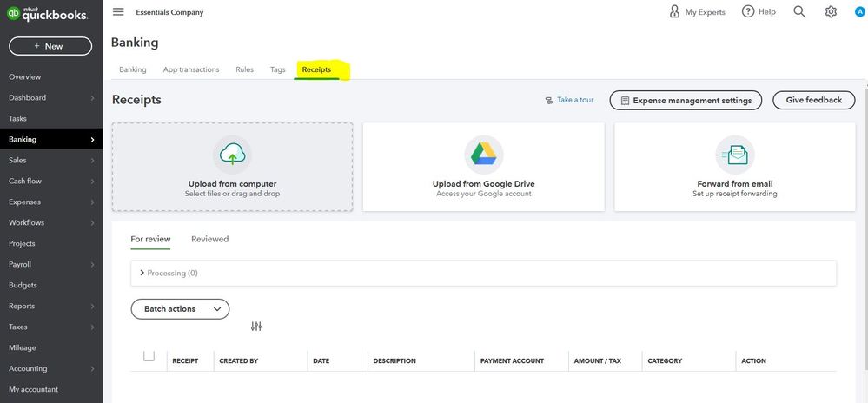Image resolution: width=868 pixels, height=403 pixels.
Task: Click the DATE column header
Action: [x=321, y=361]
